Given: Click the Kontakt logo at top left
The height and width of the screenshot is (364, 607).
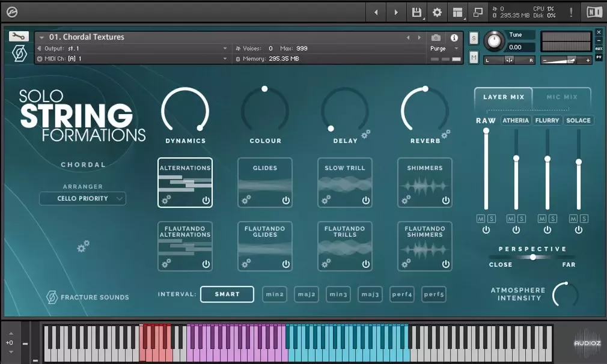Looking at the screenshot, I should [x=11, y=13].
